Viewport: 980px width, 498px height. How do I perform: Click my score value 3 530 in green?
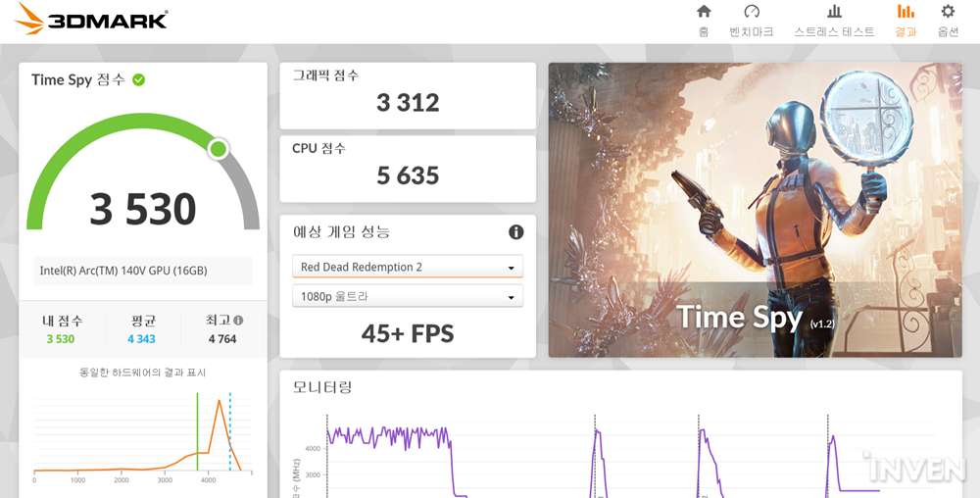point(61,339)
